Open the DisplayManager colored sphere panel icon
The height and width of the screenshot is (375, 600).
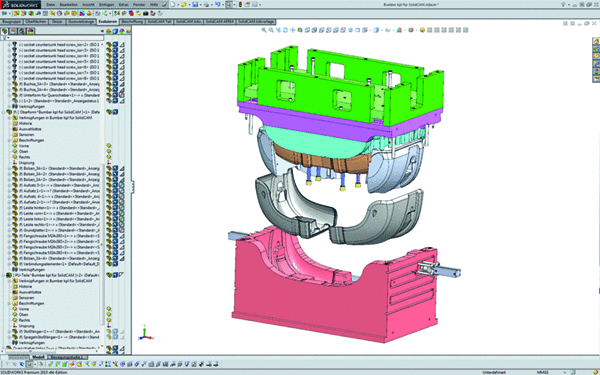pyautogui.click(x=31, y=31)
